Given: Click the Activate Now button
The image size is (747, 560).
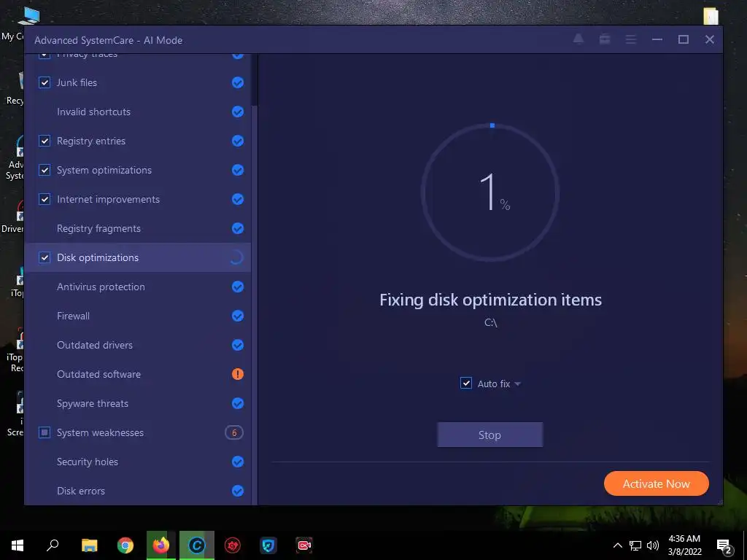Looking at the screenshot, I should click(x=656, y=483).
